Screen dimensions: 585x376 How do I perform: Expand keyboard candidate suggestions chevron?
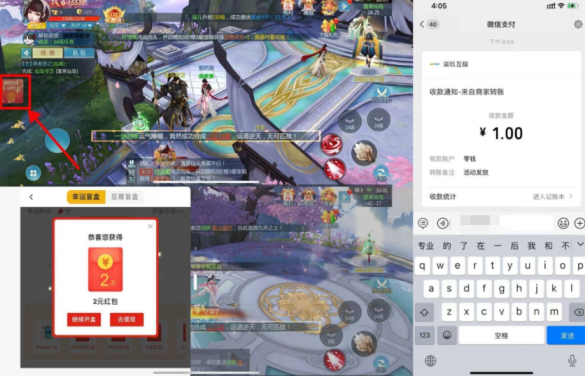click(580, 244)
